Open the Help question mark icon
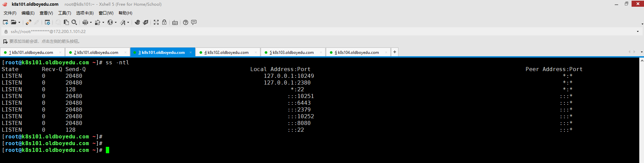Image resolution: width=644 pixels, height=163 pixels. (185, 22)
